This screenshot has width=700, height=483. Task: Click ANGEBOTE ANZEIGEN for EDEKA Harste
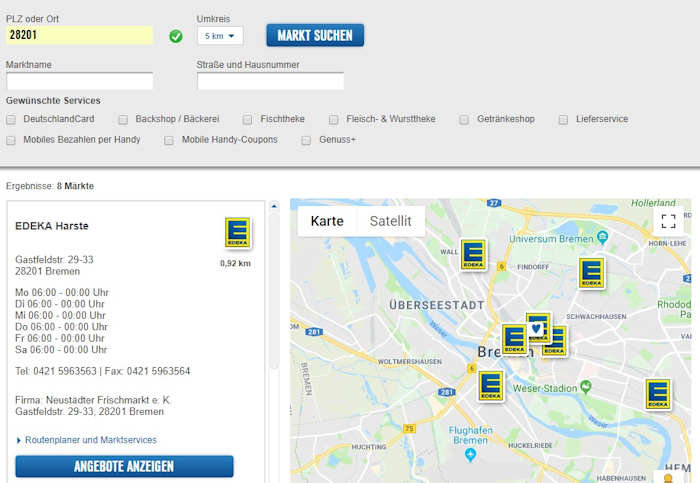pos(124,466)
